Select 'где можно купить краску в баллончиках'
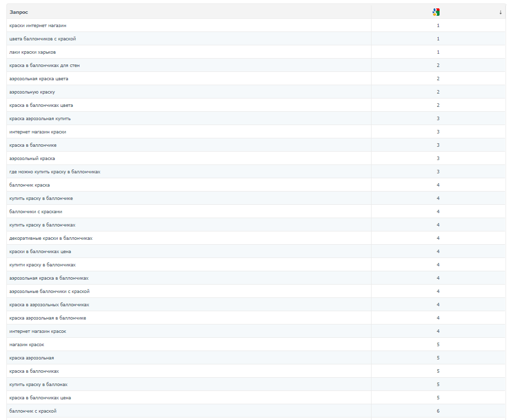The width and height of the screenshot is (510, 420). coord(55,172)
